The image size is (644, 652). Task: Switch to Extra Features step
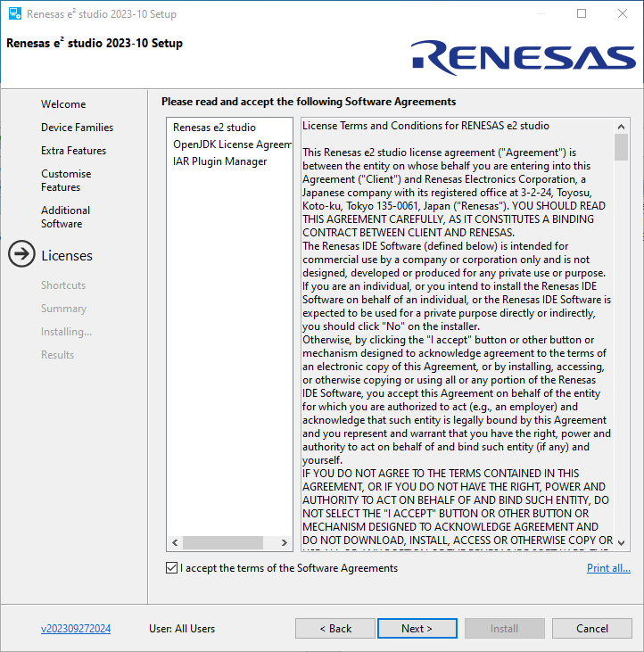pyautogui.click(x=73, y=151)
